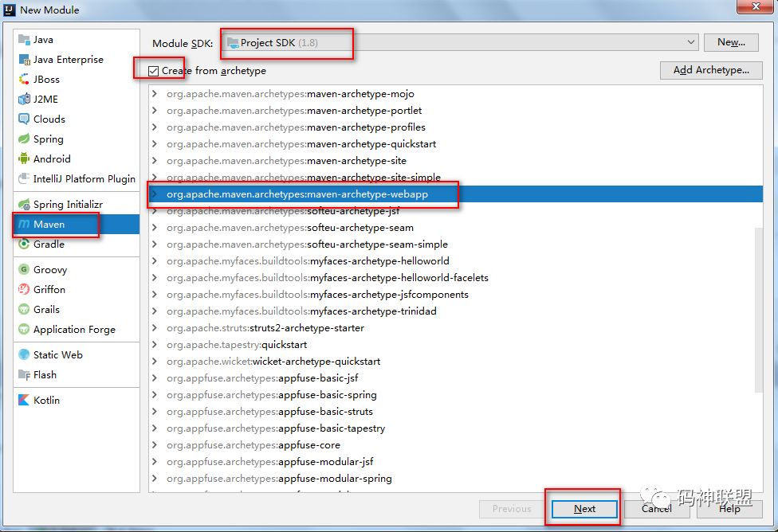Click the Maven module icon
This screenshot has height=532, width=778.
(24, 224)
